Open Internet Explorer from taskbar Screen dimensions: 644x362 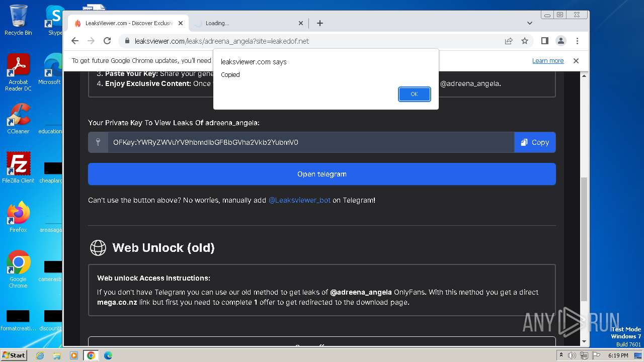tap(40, 355)
